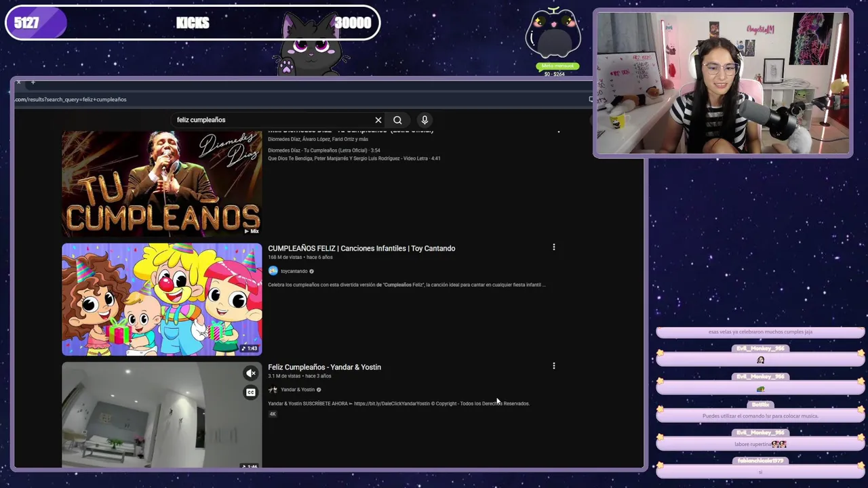Open the Yandar & Yostin channel avatar

273,390
